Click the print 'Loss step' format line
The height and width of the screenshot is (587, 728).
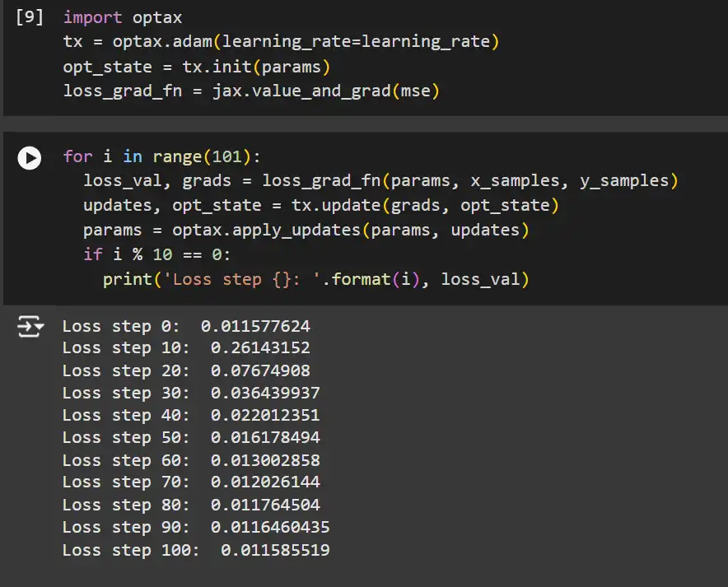pyautogui.click(x=316, y=279)
